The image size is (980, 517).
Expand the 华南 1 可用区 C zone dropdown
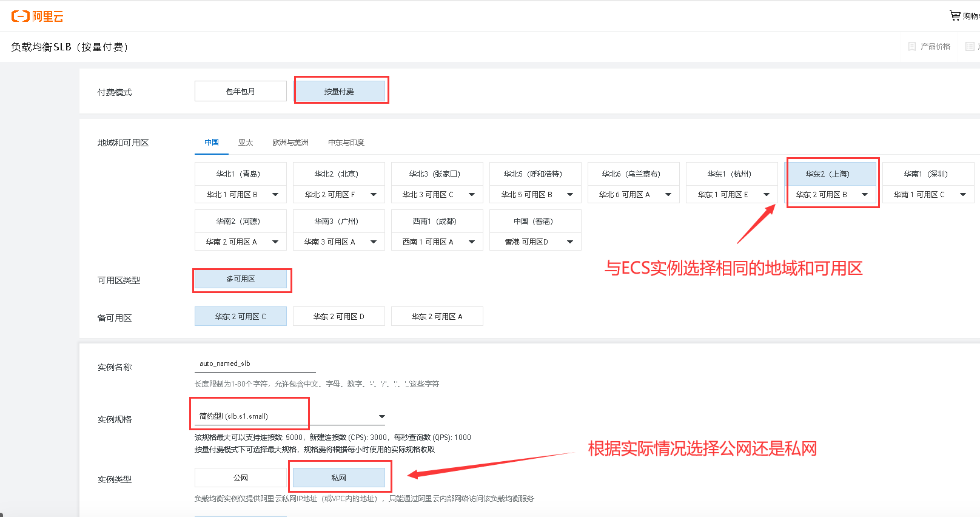coord(928,194)
